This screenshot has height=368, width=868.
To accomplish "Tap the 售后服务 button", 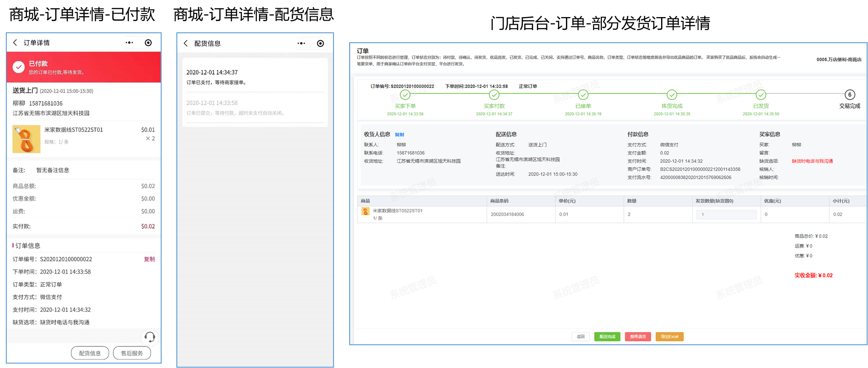I will [132, 353].
